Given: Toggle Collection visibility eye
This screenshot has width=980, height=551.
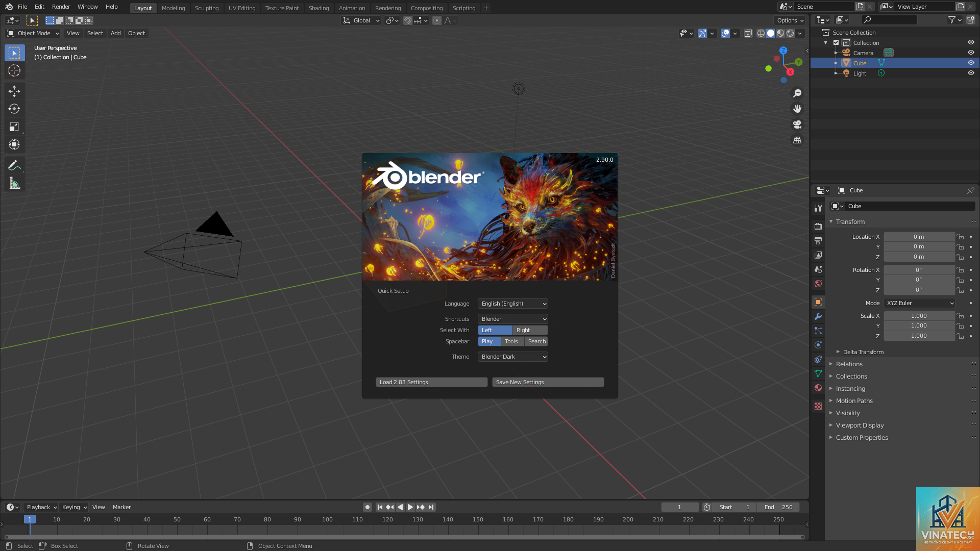Looking at the screenshot, I should [x=971, y=42].
